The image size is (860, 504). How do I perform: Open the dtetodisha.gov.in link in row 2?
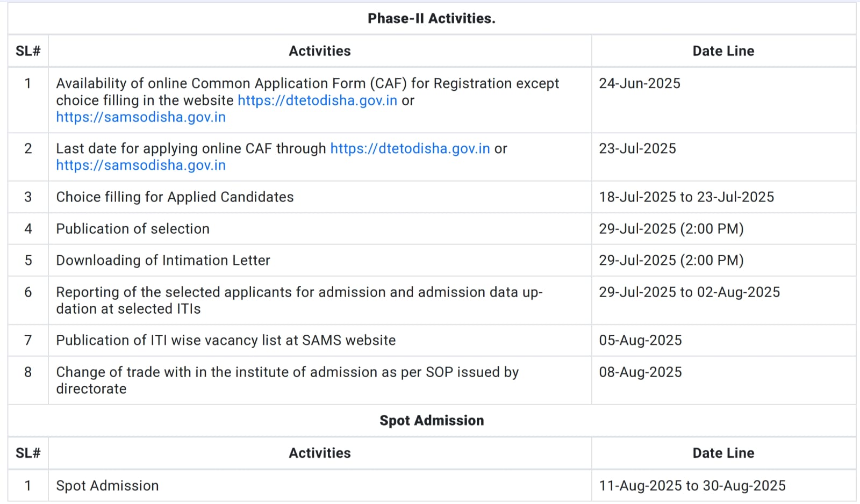click(410, 148)
